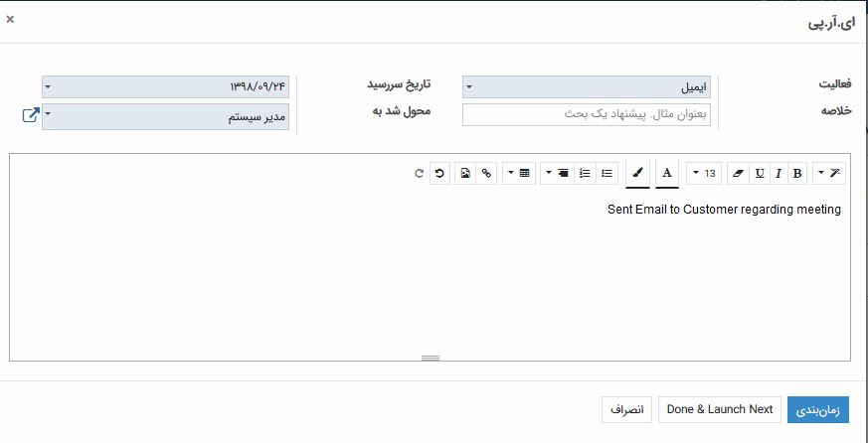Image resolution: width=868 pixels, height=443 pixels.
Task: Open the font size 13 dropdown
Action: (704, 174)
